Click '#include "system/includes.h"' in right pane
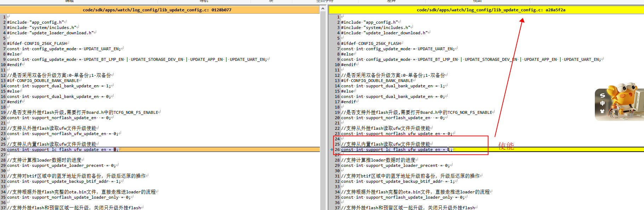The height and width of the screenshot is (210, 644). [x=375, y=28]
